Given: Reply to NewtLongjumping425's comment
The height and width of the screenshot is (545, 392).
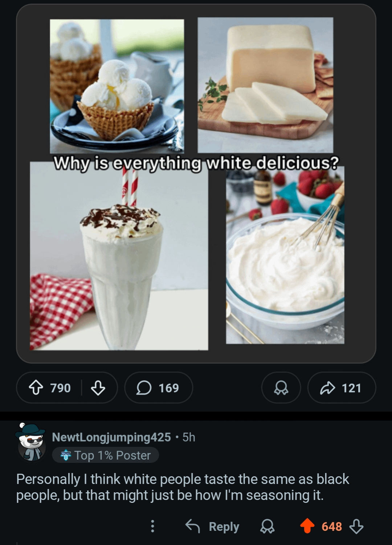Looking at the screenshot, I should [x=213, y=526].
